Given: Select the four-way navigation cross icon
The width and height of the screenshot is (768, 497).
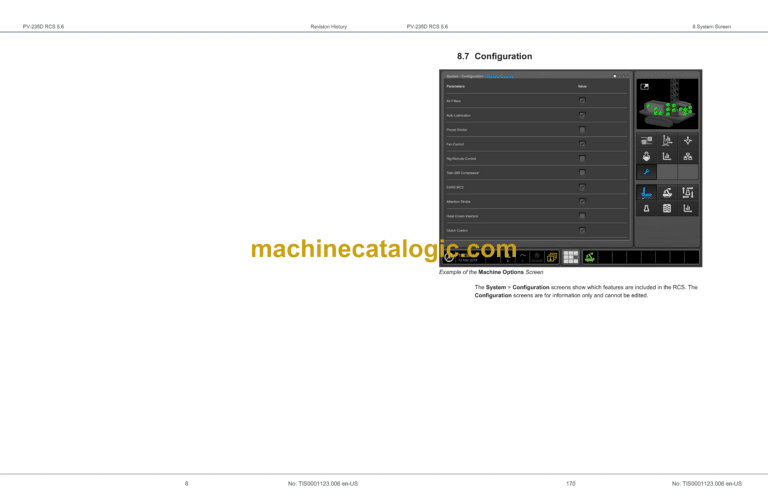Looking at the screenshot, I should coord(688,141).
